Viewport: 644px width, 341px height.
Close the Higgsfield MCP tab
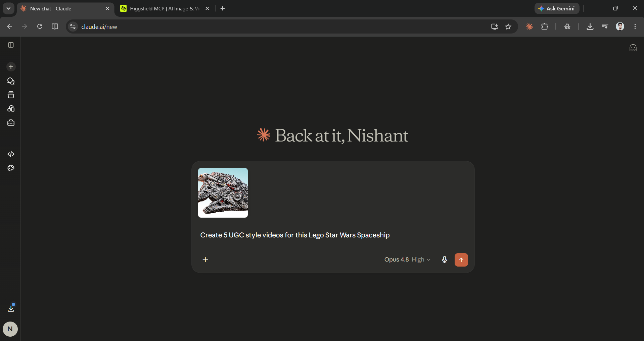208,9
